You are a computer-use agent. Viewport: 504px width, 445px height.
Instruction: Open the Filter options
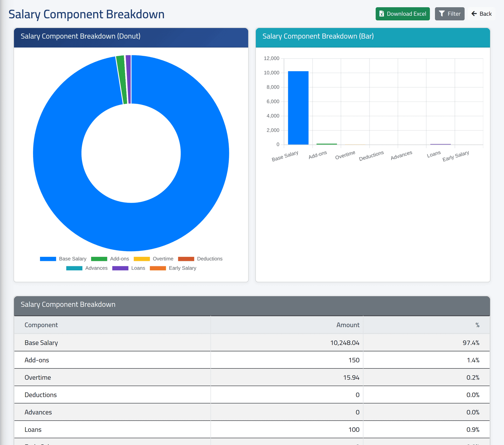(450, 14)
